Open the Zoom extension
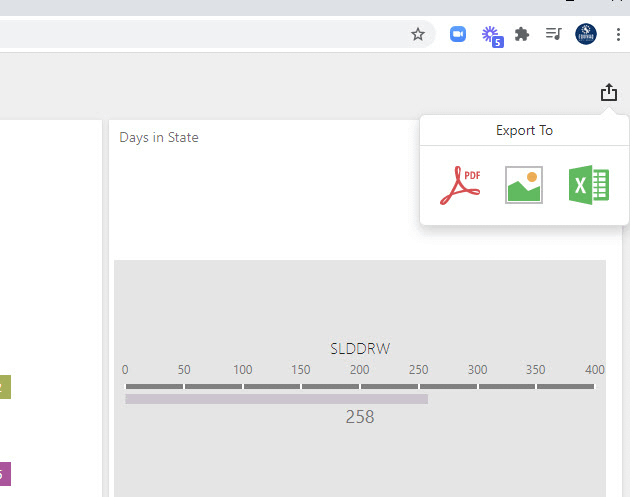 point(458,34)
